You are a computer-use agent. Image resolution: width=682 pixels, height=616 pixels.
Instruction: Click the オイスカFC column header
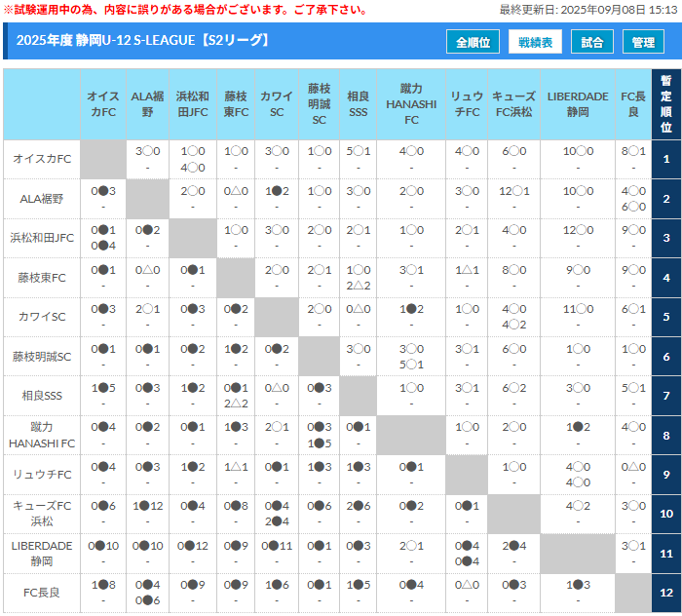coord(103,104)
